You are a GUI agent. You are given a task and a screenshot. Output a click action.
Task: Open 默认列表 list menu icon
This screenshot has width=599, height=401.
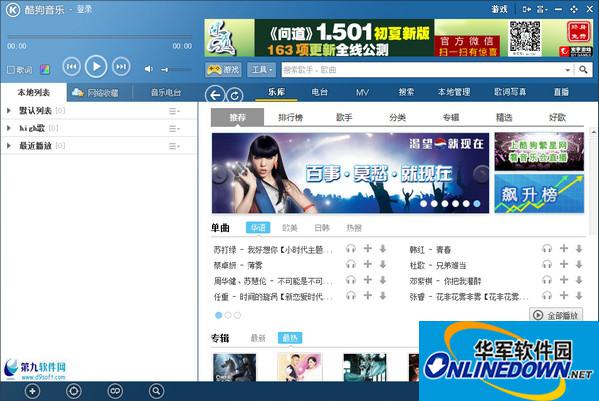pos(174,111)
